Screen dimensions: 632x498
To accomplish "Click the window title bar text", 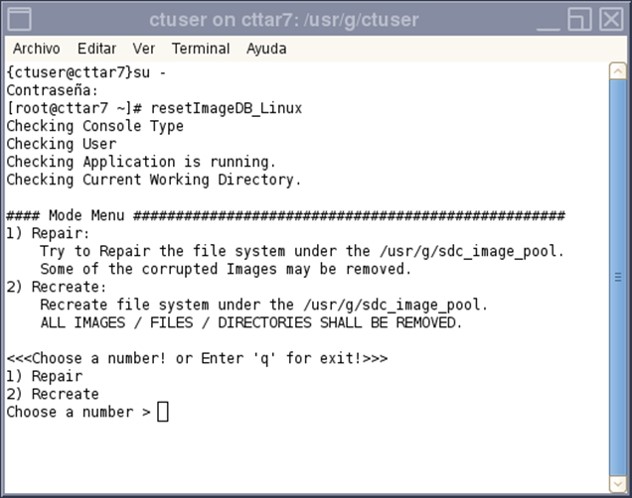I will (284, 19).
